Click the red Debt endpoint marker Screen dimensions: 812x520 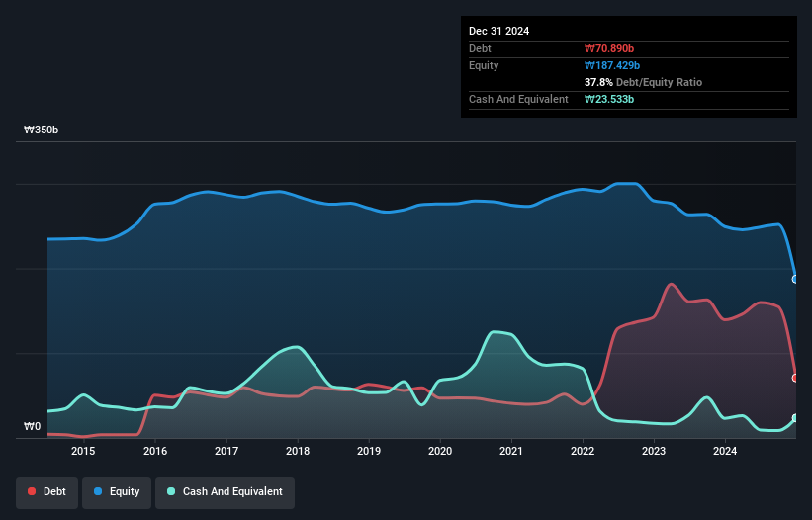click(795, 378)
